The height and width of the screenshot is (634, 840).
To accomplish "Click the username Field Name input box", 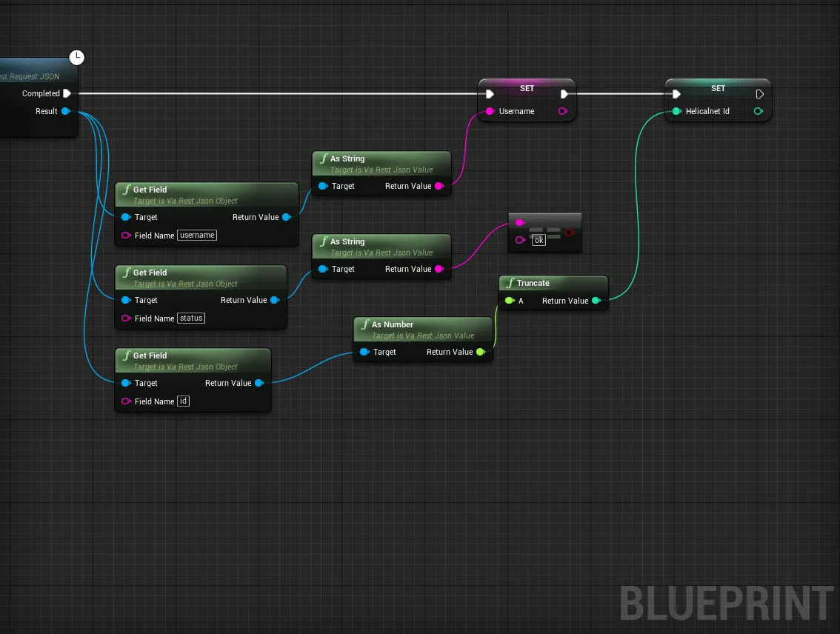I will point(197,235).
